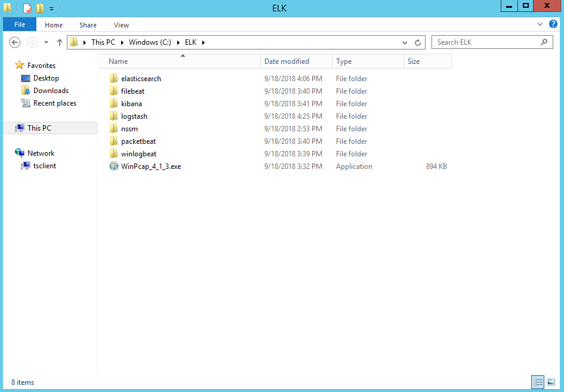Viewport: 564px width, 392px height.
Task: Select the kibana folder icon
Action: click(113, 104)
